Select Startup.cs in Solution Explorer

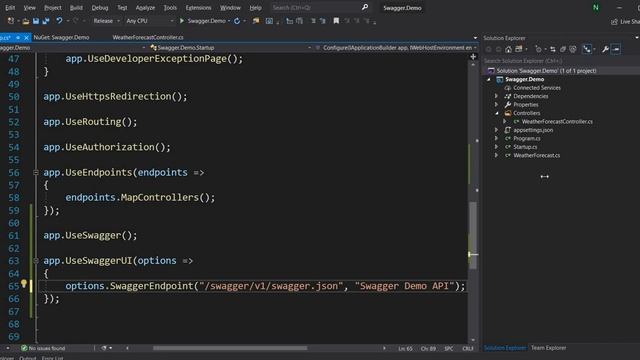pyautogui.click(x=525, y=147)
